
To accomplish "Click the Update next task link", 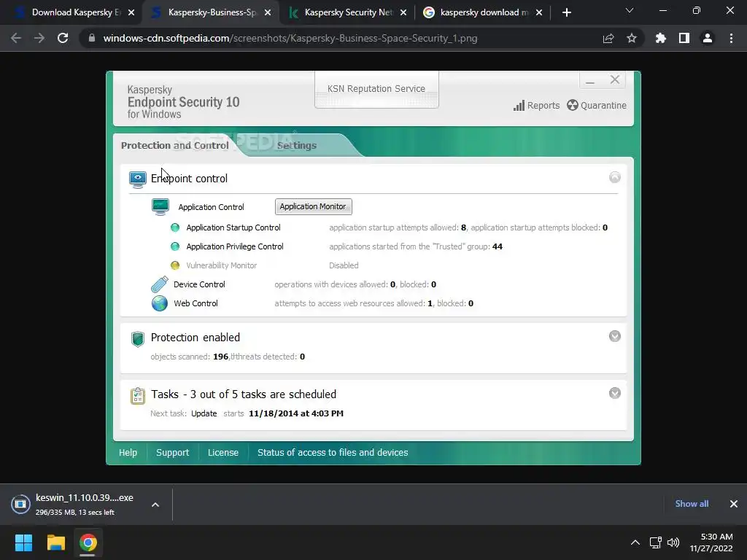I will 204,414.
